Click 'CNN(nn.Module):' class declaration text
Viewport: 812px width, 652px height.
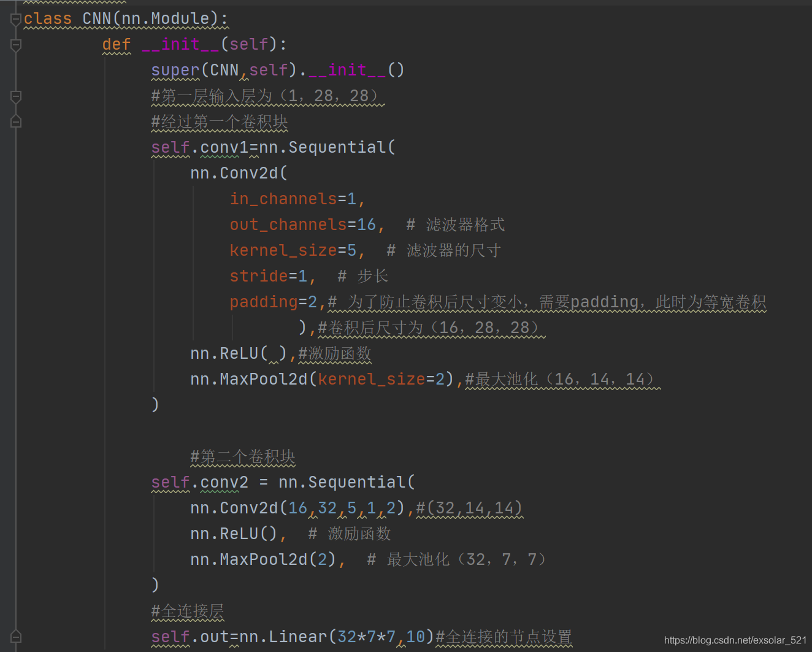tap(155, 19)
